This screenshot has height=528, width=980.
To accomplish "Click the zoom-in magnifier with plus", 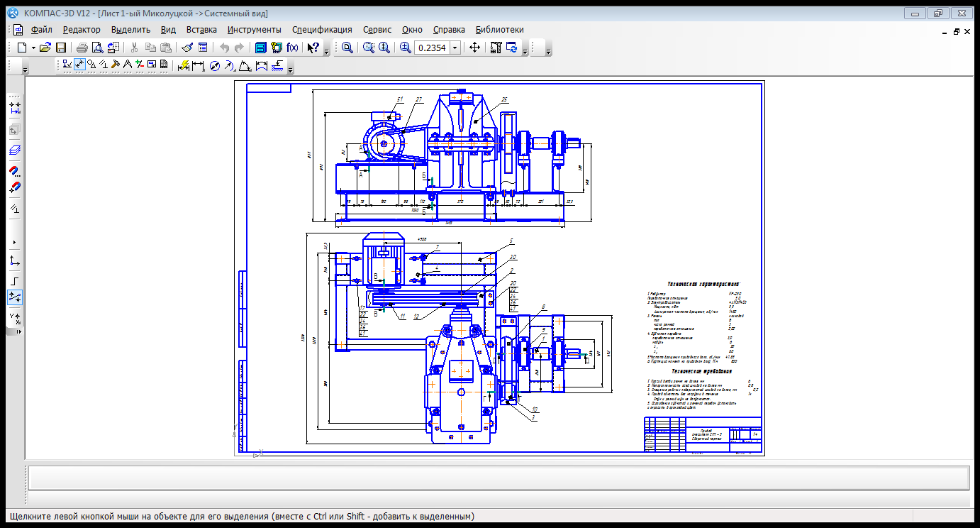I will [x=406, y=48].
